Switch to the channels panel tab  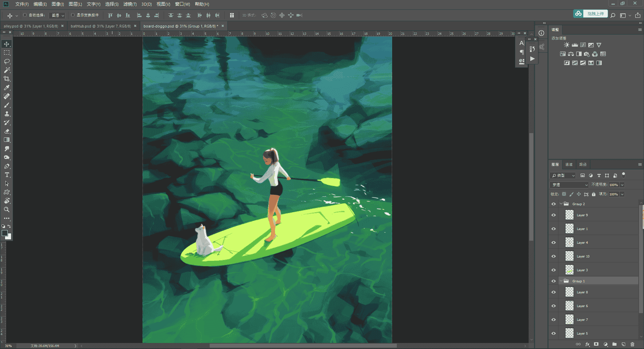click(x=569, y=164)
